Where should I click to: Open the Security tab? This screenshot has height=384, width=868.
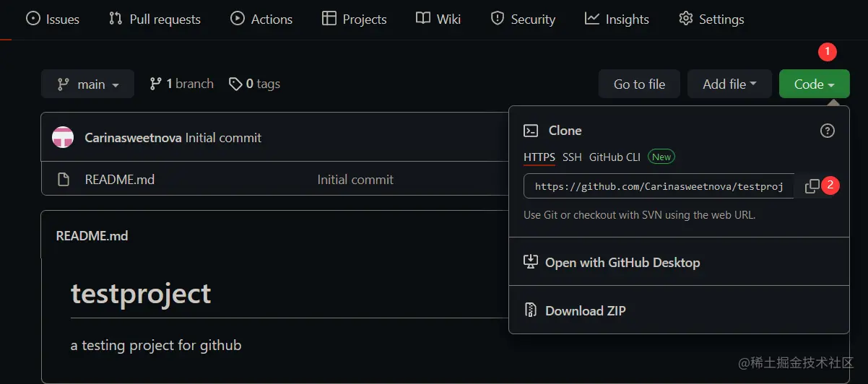[x=523, y=19]
